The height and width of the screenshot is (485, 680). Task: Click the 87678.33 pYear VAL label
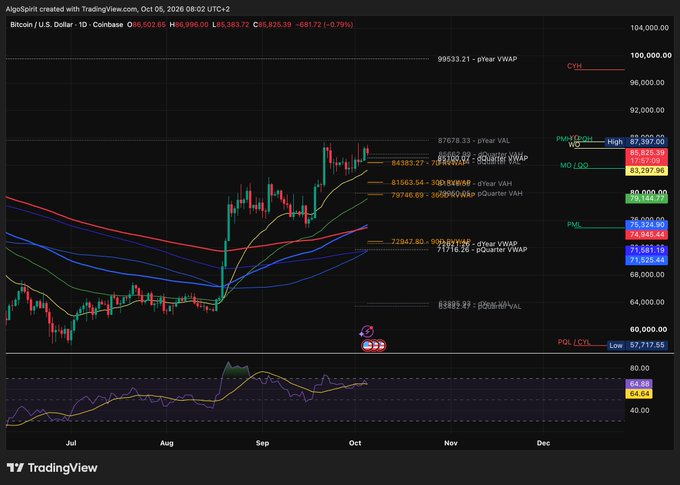tap(474, 141)
